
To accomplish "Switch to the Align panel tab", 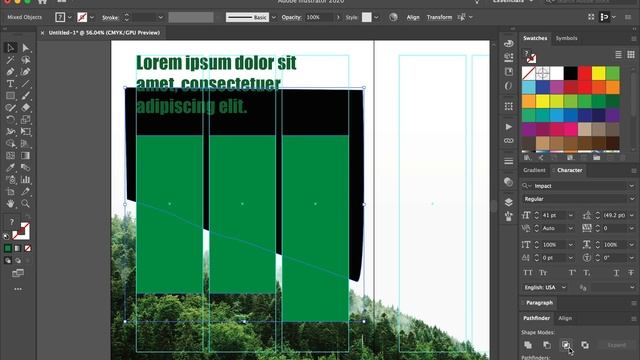I will (565, 318).
